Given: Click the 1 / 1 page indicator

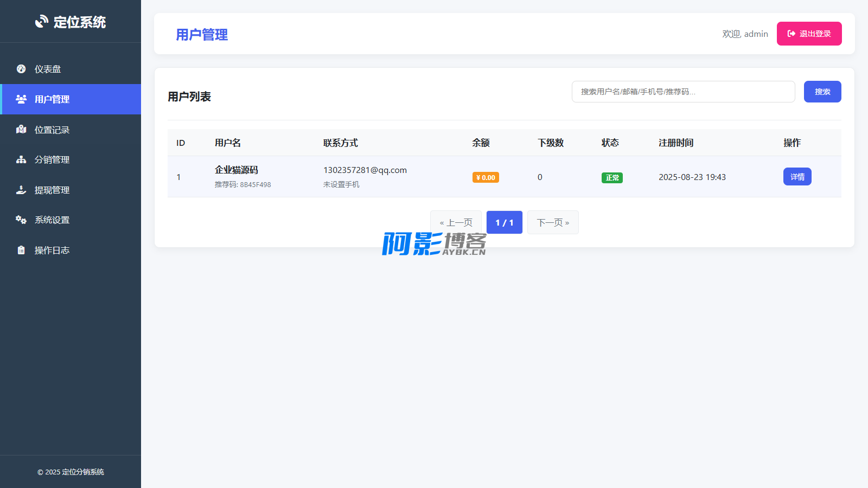Looking at the screenshot, I should (504, 222).
